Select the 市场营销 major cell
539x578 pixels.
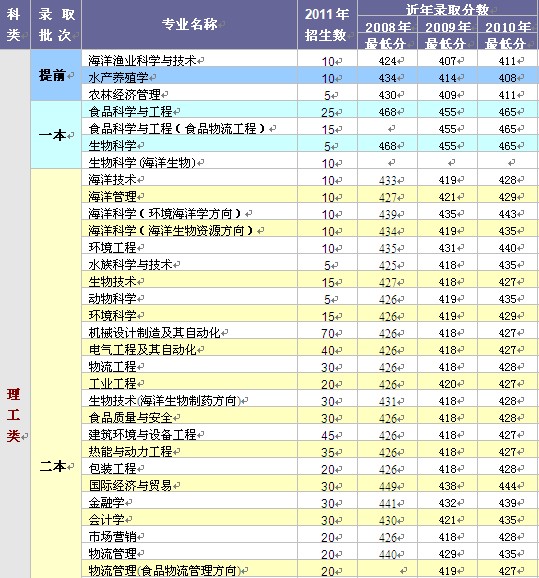[x=112, y=537]
